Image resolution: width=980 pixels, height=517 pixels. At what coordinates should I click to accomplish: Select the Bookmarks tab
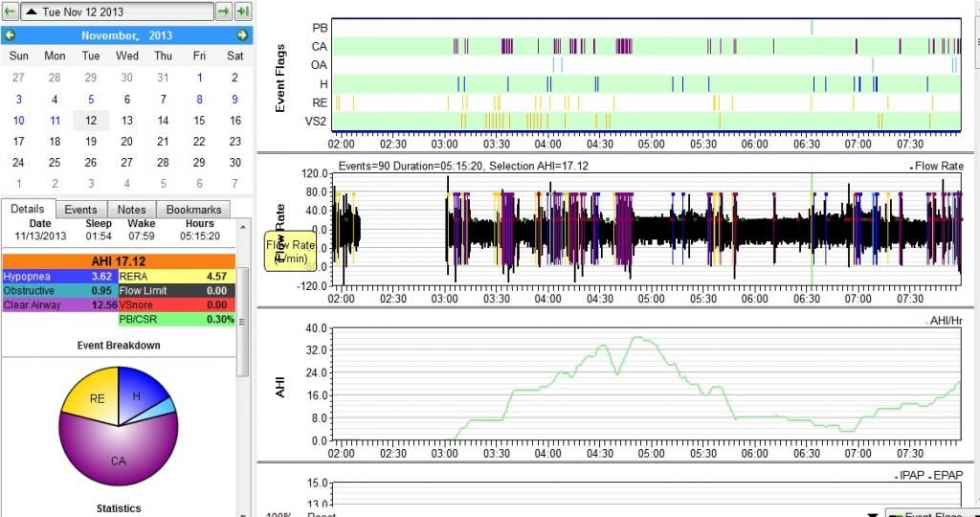click(193, 210)
